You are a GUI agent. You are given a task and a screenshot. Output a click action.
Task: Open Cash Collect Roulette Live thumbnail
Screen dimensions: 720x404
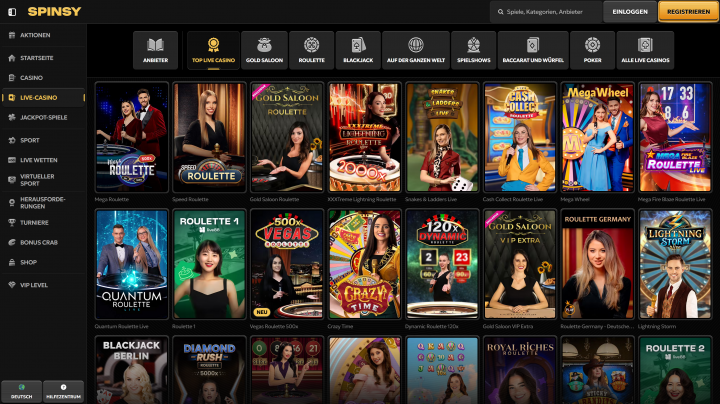point(520,137)
